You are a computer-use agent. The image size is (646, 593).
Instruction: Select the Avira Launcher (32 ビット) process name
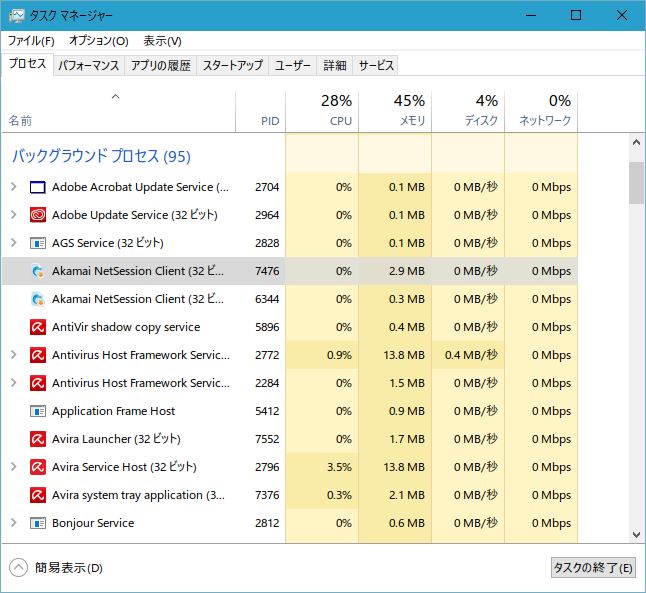pos(116,439)
